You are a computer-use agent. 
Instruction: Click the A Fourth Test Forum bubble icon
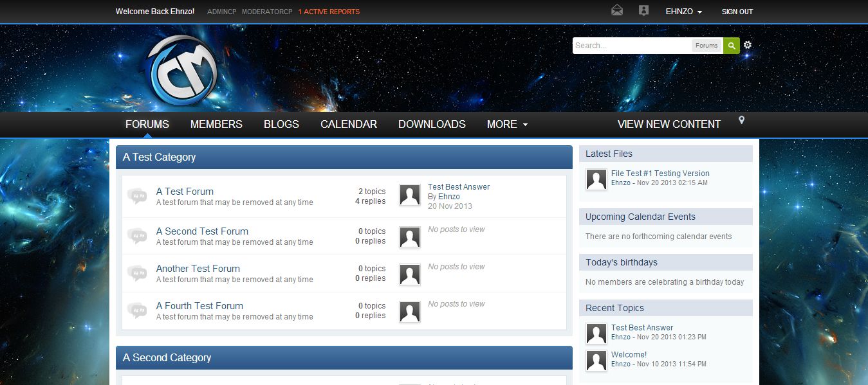tap(137, 310)
